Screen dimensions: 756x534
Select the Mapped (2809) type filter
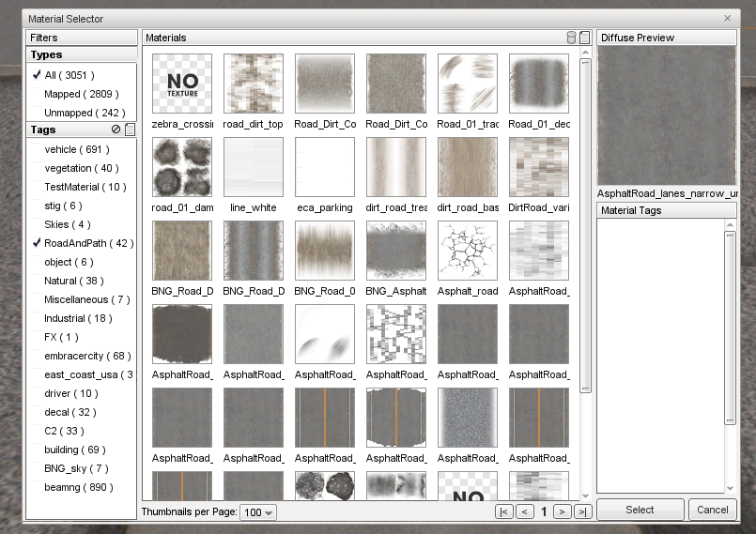click(81, 94)
